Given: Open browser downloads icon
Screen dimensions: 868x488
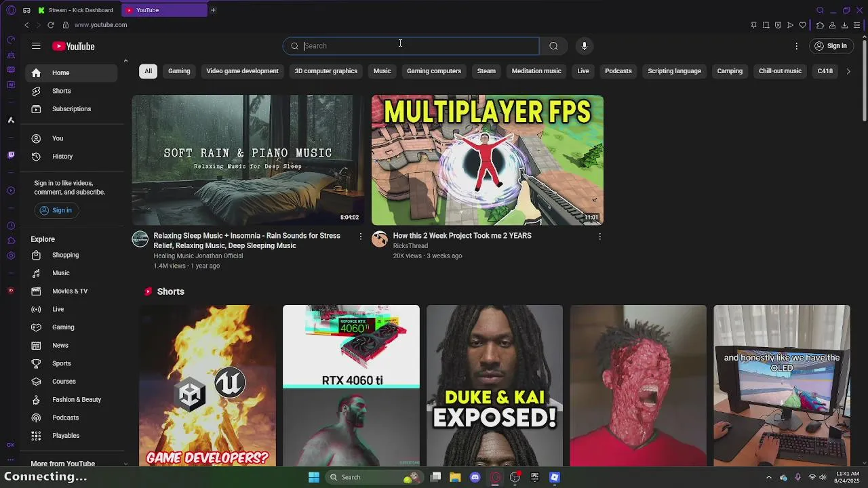Looking at the screenshot, I should (x=844, y=25).
